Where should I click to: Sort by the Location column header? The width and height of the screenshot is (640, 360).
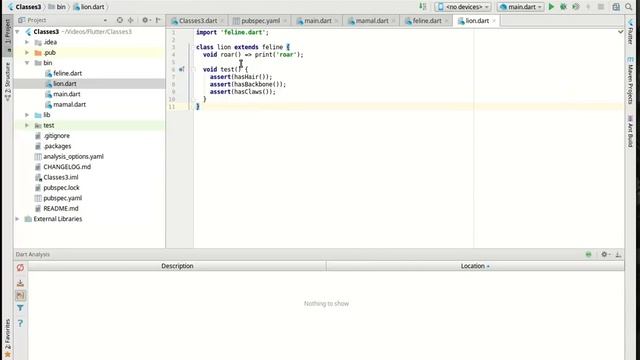coord(475,266)
